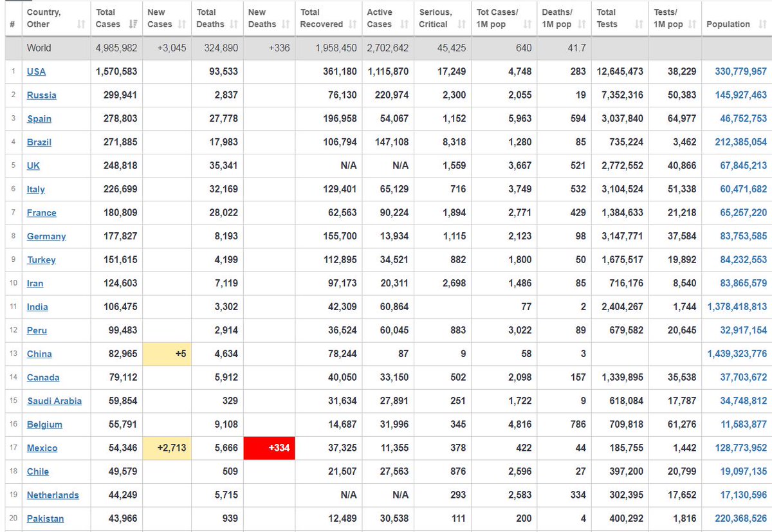Sort by Population column arrows
The height and width of the screenshot is (532, 772).
pyautogui.click(x=761, y=24)
